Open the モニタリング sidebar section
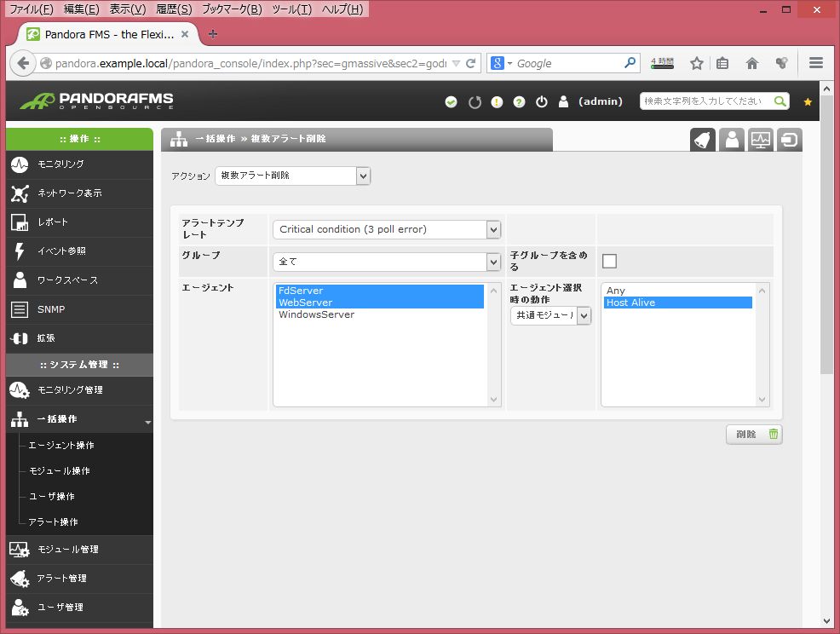 tap(79, 164)
